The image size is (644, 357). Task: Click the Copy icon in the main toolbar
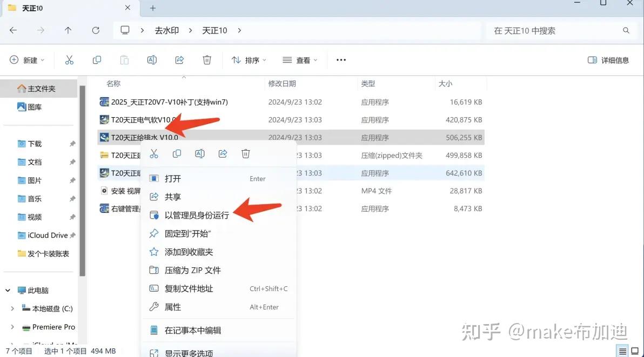pos(97,59)
